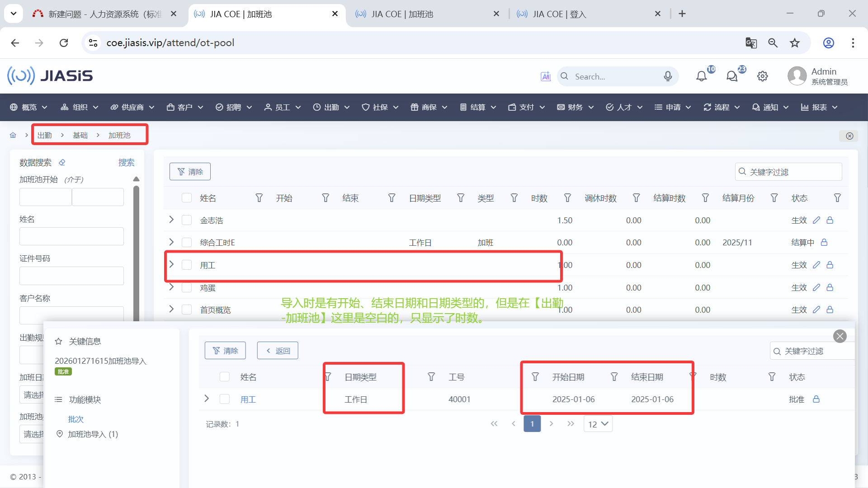Click the 返回 button
This screenshot has height=488, width=868.
(x=278, y=351)
